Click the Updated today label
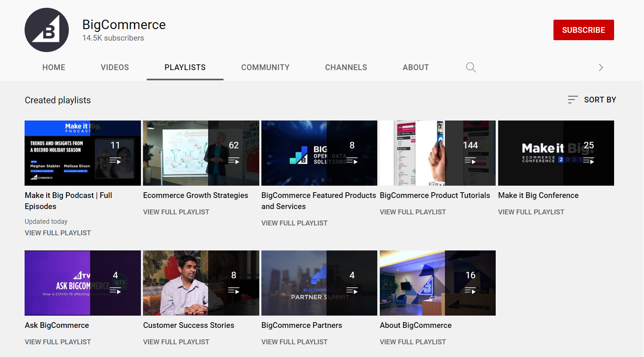This screenshot has width=644, height=357. pos(46,221)
